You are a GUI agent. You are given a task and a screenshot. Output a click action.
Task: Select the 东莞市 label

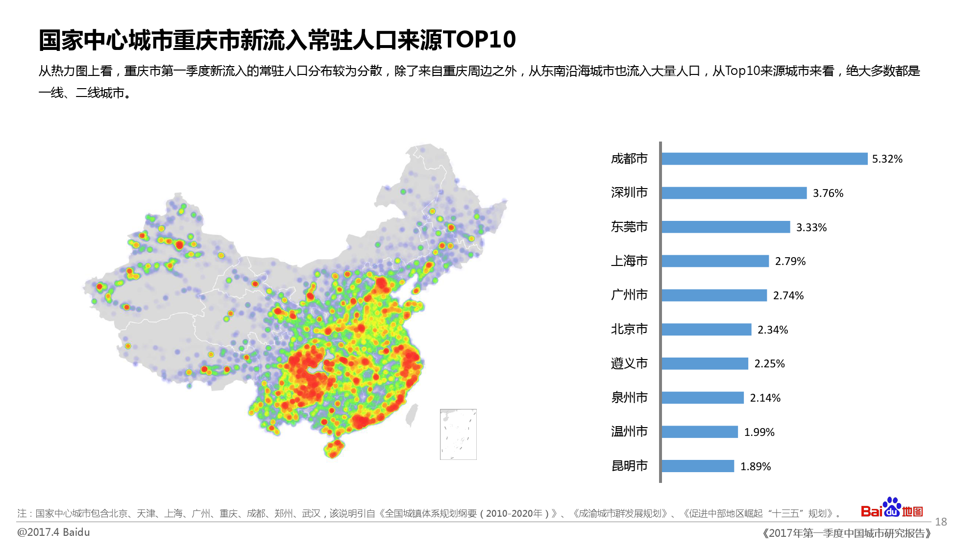(x=629, y=227)
